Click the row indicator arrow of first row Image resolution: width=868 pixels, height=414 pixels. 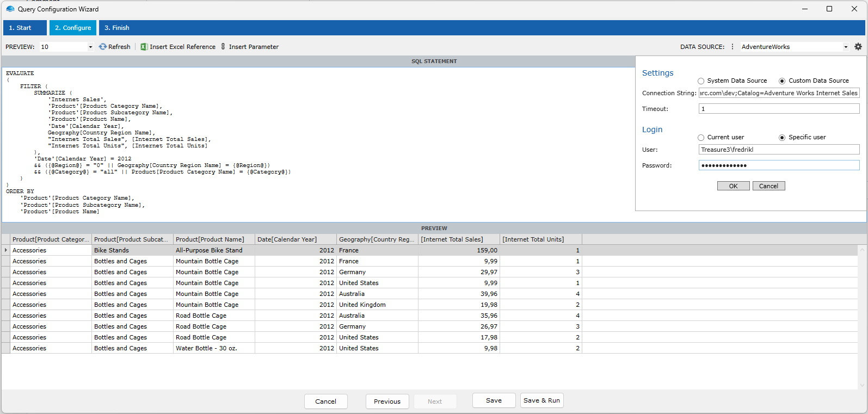(6, 250)
